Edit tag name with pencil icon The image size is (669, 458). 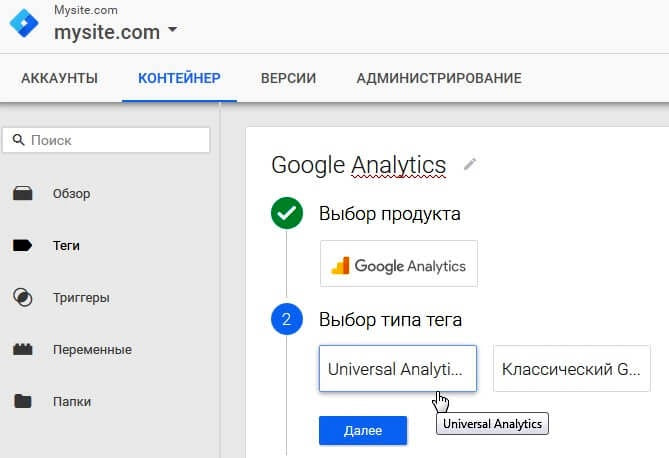coord(470,164)
